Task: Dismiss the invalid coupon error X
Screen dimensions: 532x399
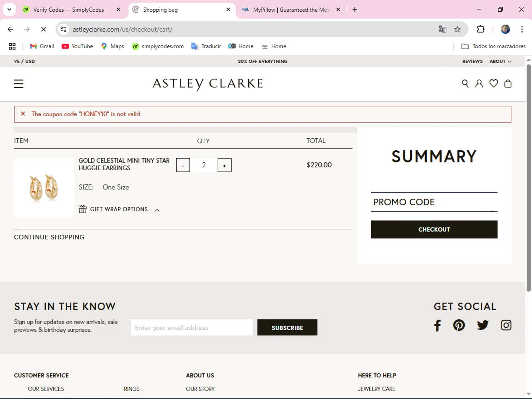Action: [23, 114]
